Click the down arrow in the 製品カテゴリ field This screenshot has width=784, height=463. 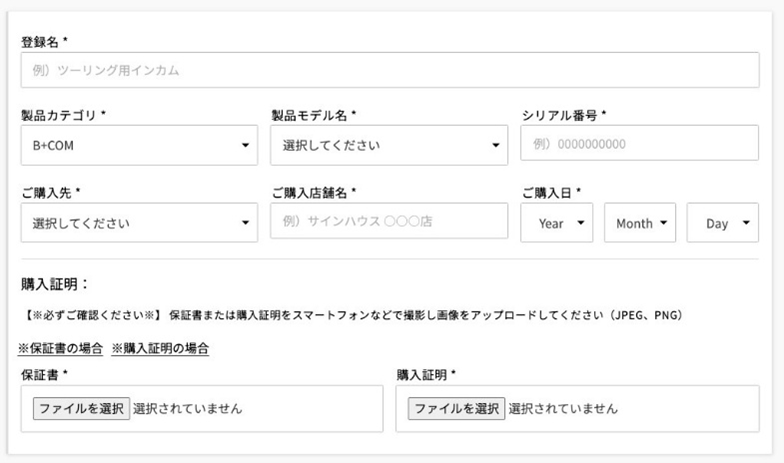tap(245, 146)
